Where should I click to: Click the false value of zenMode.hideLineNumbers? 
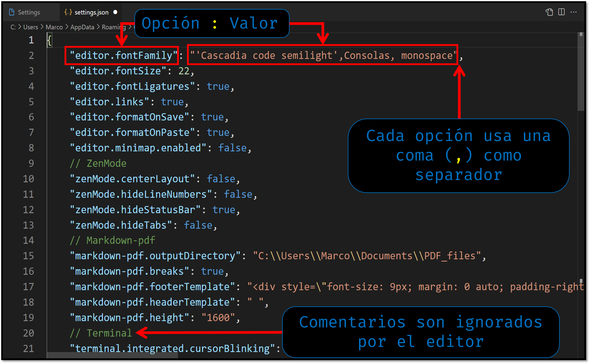click(x=238, y=194)
